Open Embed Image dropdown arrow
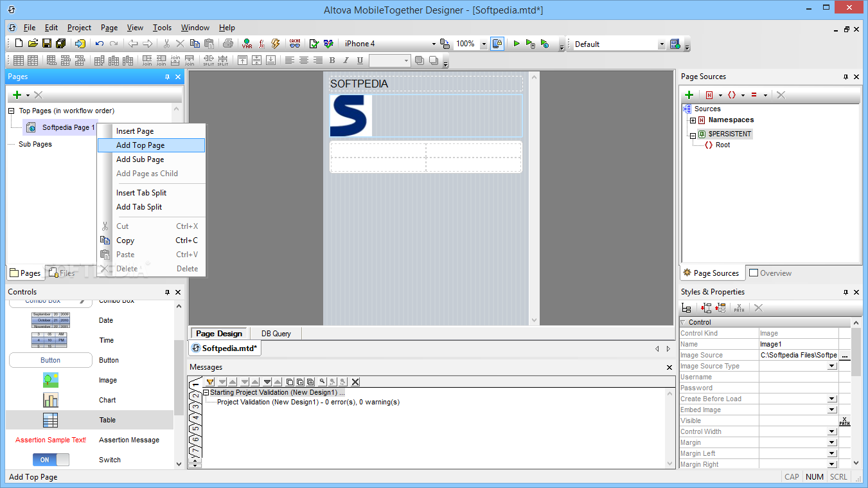Image resolution: width=868 pixels, height=488 pixels. click(x=832, y=410)
